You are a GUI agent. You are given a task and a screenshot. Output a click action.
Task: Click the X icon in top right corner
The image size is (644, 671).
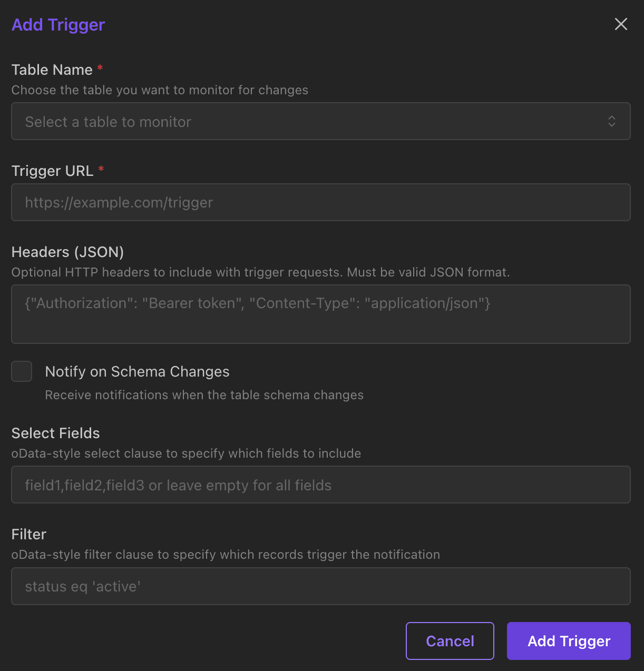click(x=621, y=24)
